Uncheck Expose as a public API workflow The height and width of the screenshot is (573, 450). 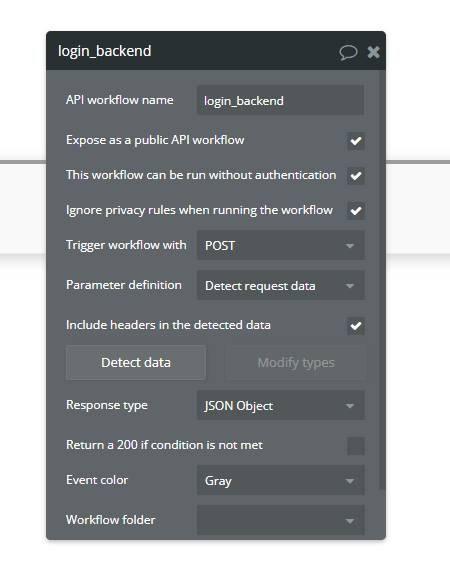pyautogui.click(x=356, y=141)
